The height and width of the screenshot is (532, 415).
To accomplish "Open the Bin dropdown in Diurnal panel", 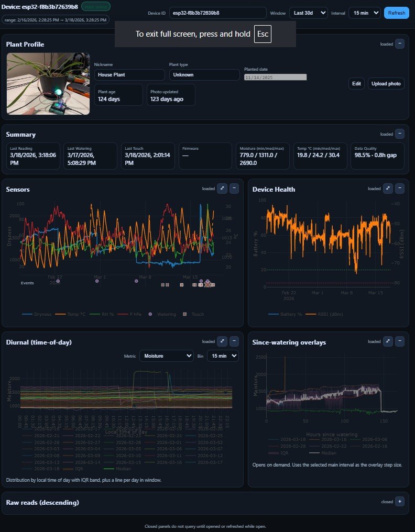I will tap(223, 356).
